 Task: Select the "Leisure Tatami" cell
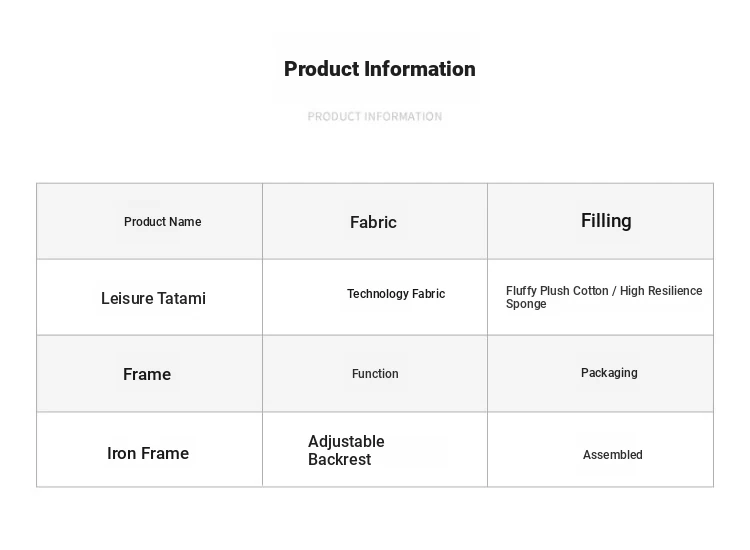click(x=153, y=298)
